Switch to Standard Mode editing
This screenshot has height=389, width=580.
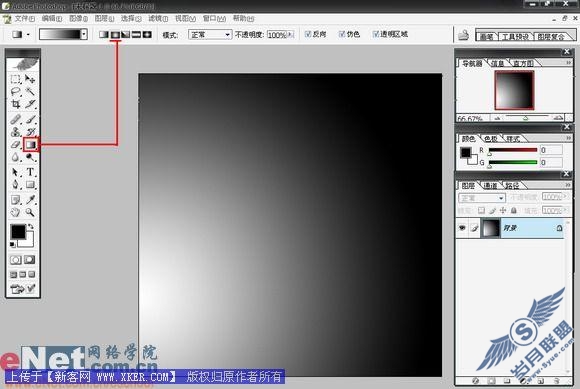click(16, 260)
